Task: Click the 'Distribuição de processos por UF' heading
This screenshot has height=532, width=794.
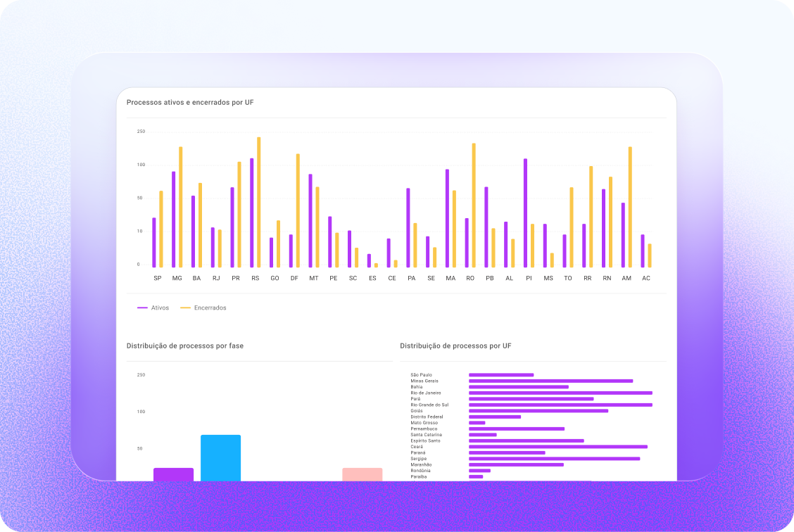Action: click(456, 346)
